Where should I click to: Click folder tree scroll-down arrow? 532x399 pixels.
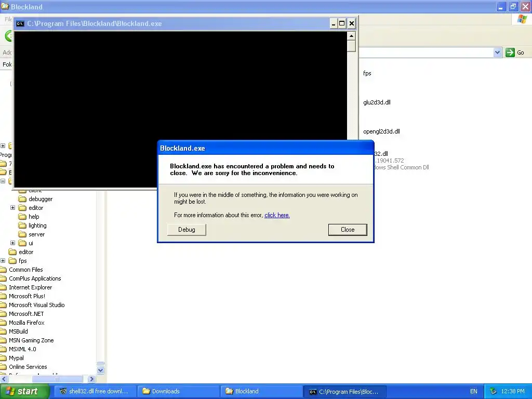coord(100,370)
